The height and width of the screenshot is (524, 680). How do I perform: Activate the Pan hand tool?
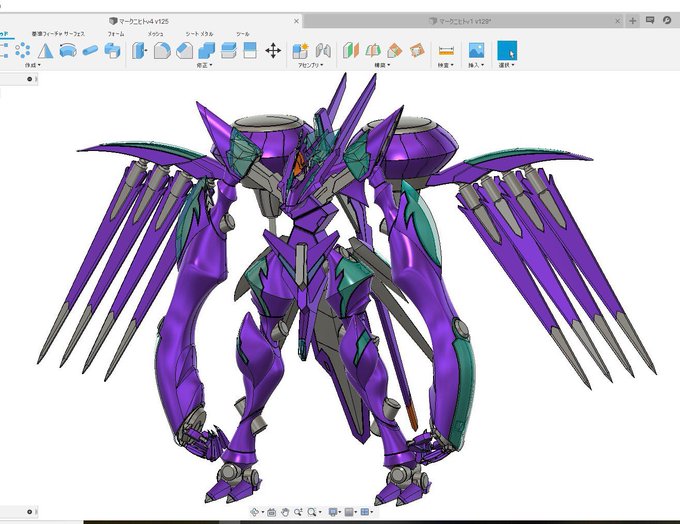pos(285,512)
